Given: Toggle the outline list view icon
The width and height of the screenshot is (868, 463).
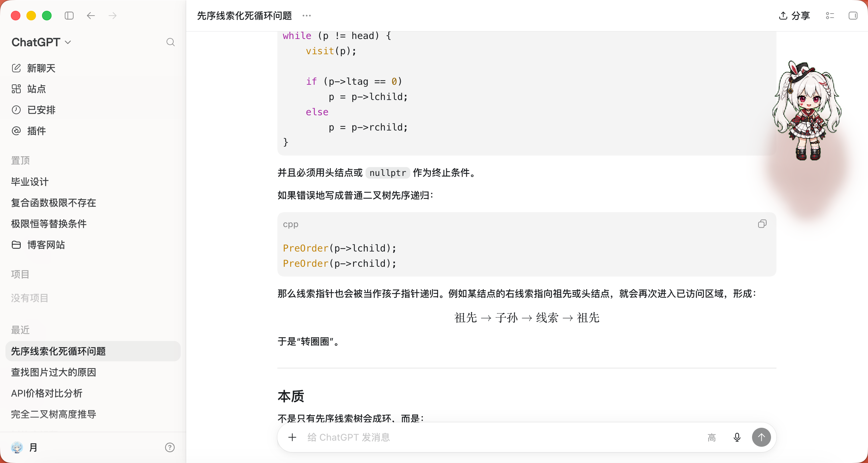Looking at the screenshot, I should click(830, 16).
